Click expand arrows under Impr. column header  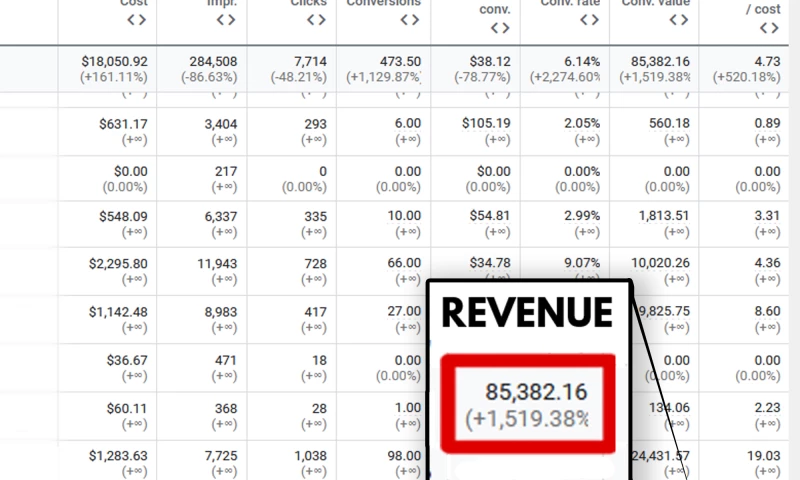(227, 19)
